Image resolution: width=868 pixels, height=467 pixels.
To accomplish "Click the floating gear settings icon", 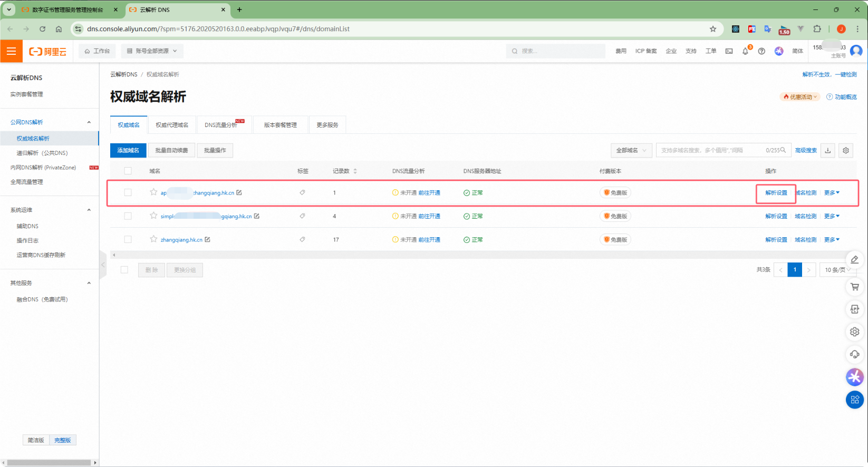I will pos(855,332).
